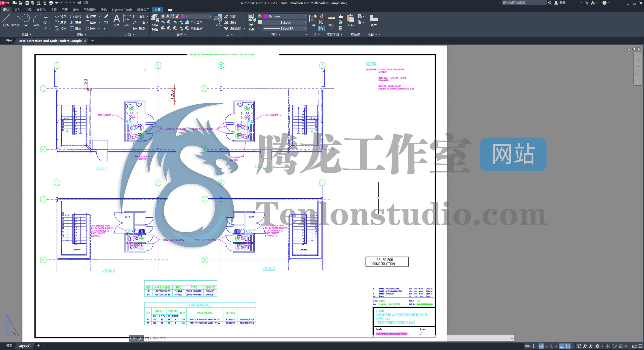The height and width of the screenshot is (350, 644).
Task: Toggle polar tracking in status bar
Action: pos(541,346)
